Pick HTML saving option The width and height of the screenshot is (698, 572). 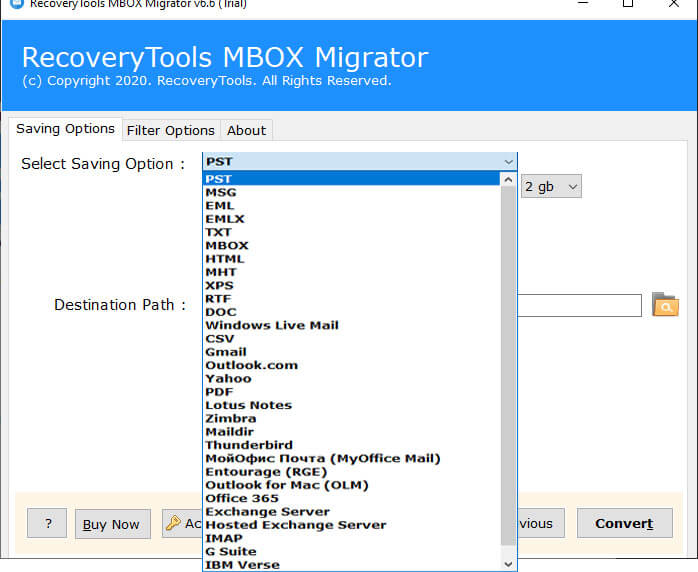352,259
